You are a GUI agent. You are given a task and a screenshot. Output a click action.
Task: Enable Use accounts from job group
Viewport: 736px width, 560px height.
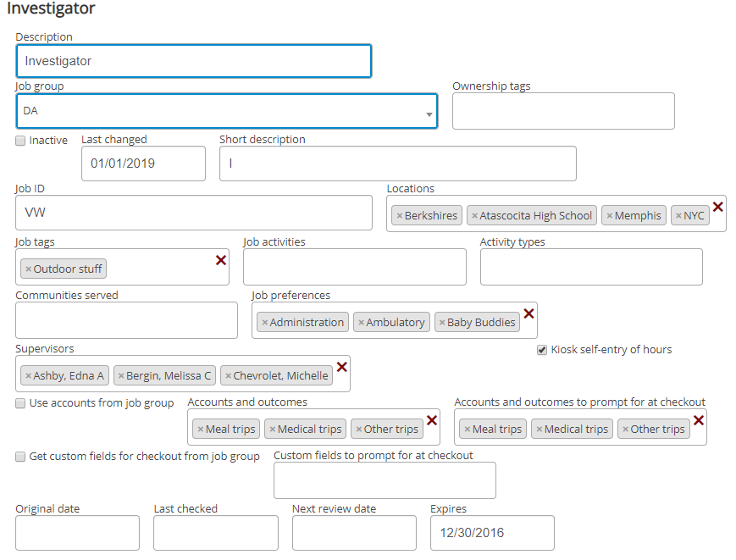click(x=20, y=403)
